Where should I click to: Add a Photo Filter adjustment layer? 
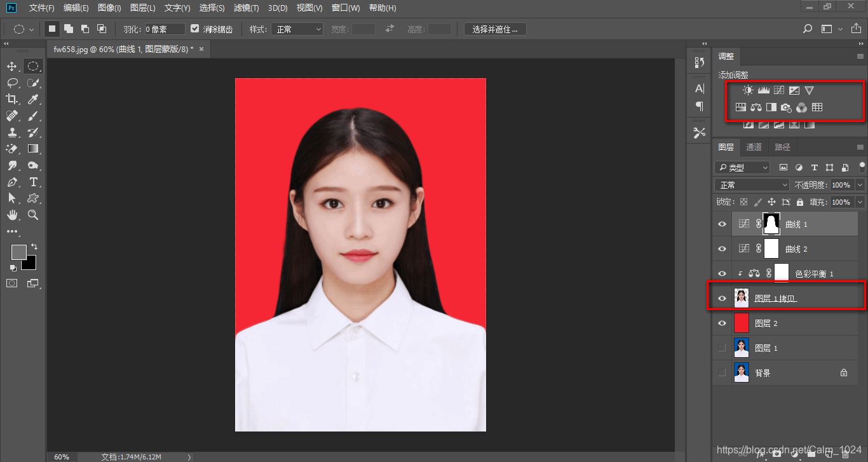pos(787,107)
